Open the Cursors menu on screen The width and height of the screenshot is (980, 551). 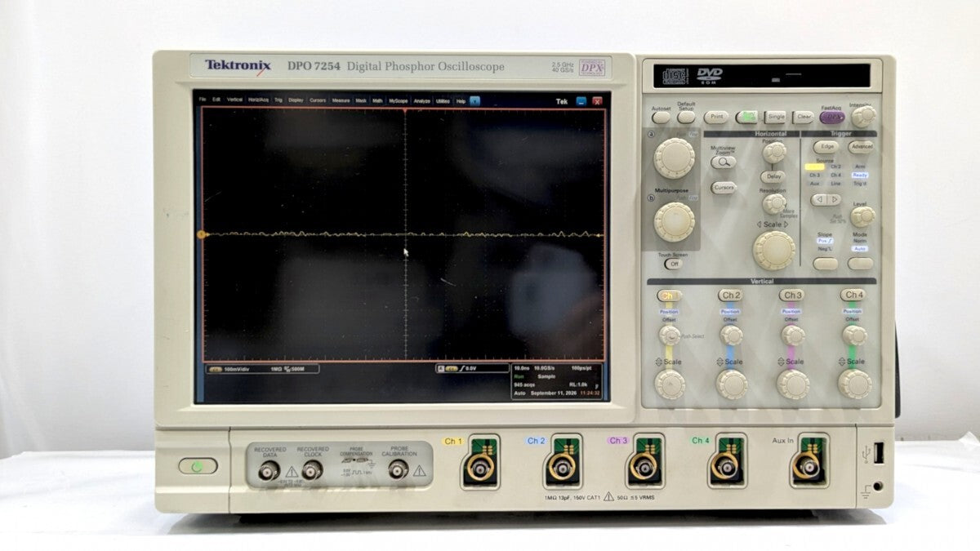(x=318, y=100)
